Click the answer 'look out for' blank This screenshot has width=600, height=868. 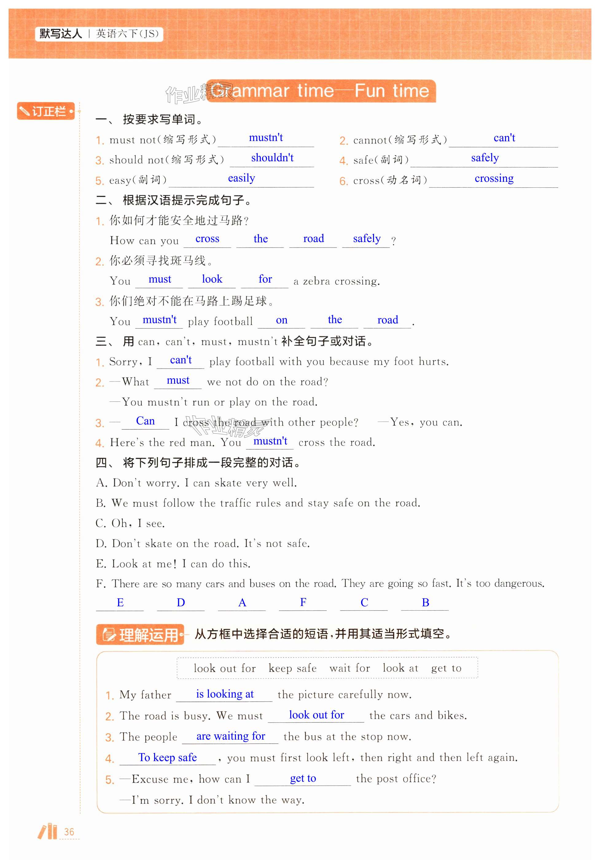click(316, 715)
